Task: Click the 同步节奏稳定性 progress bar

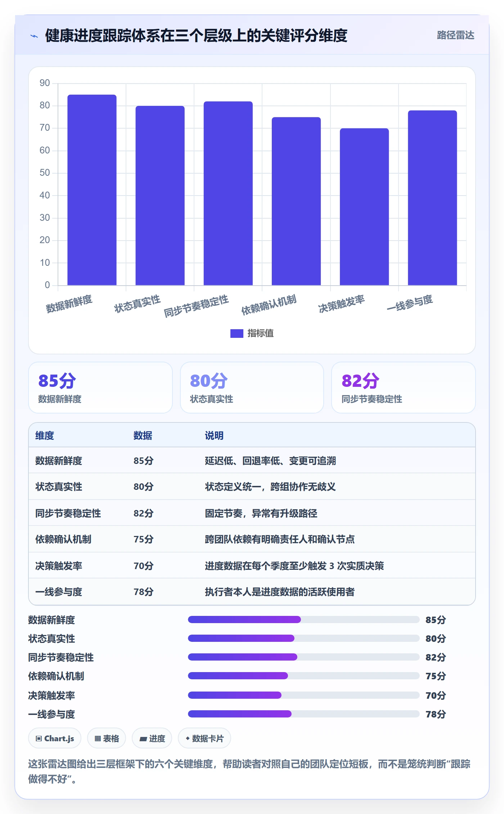Action: [304, 657]
